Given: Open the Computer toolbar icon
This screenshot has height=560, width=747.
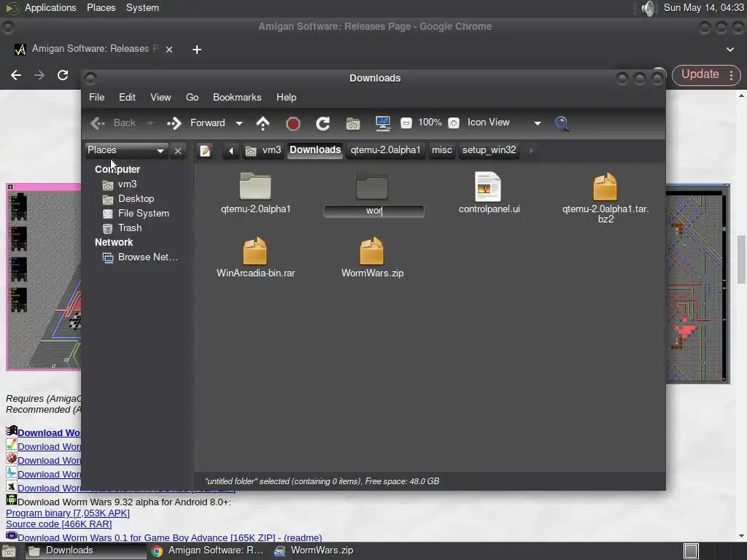Looking at the screenshot, I should pos(383,123).
